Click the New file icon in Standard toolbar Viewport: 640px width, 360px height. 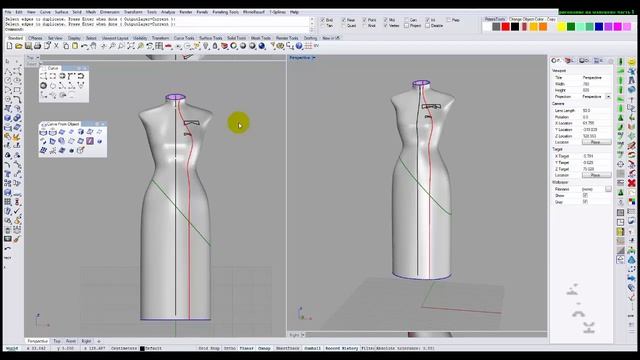9,46
